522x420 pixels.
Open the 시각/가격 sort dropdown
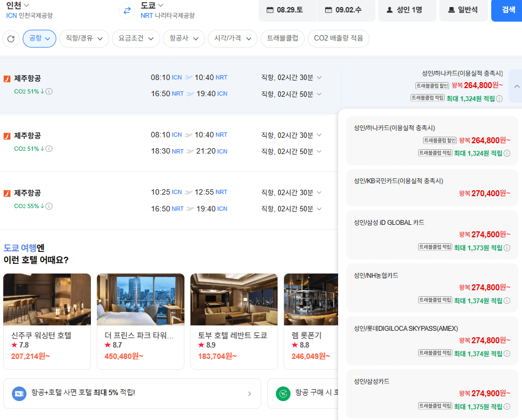(233, 38)
